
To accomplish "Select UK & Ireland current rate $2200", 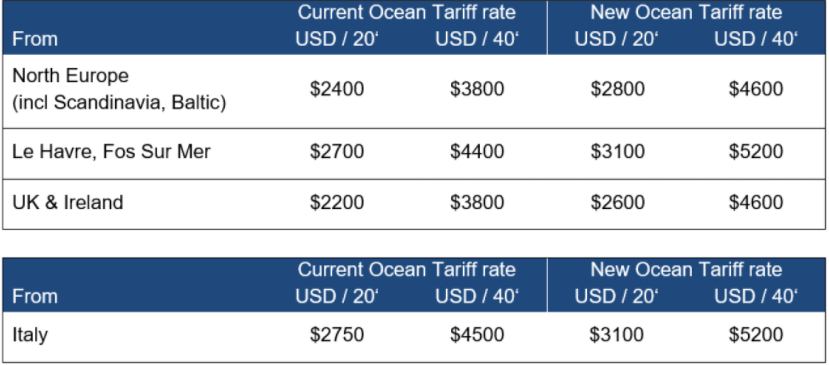I will tap(337, 203).
